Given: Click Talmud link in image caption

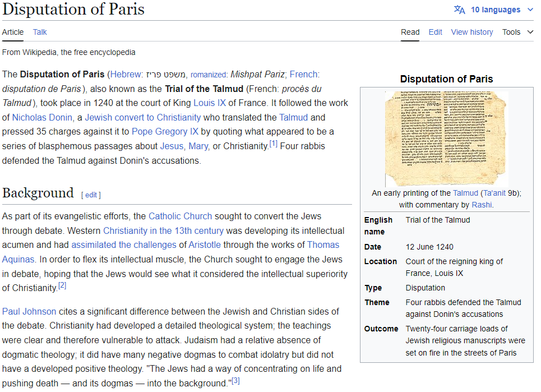Looking at the screenshot, I should 465,193.
